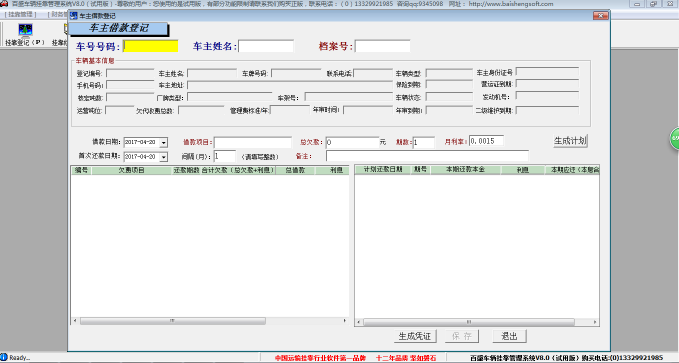Click the 手机号码 field
Viewport: 679px width, 363px height.
(x=130, y=85)
